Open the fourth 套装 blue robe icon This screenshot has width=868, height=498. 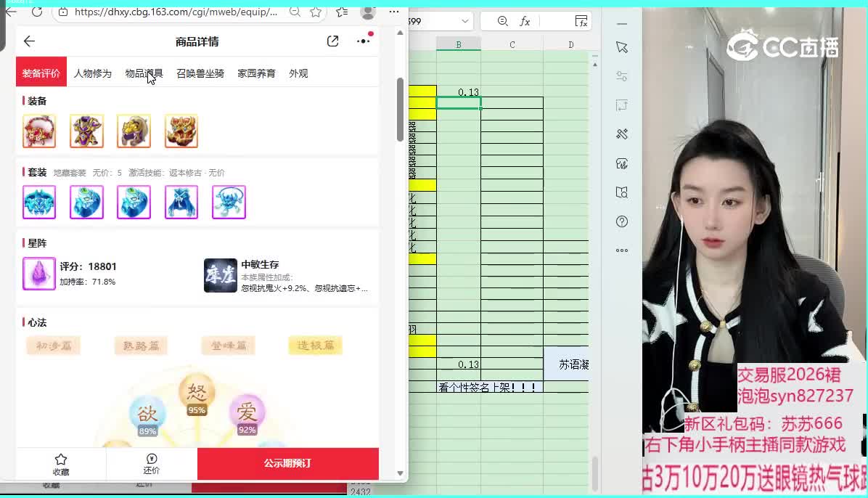(x=181, y=203)
